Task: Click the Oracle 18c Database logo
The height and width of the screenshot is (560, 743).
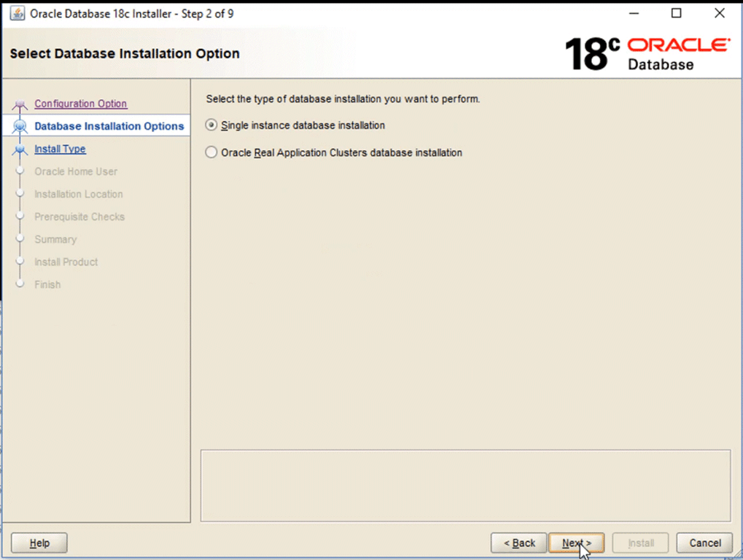Action: 647,54
